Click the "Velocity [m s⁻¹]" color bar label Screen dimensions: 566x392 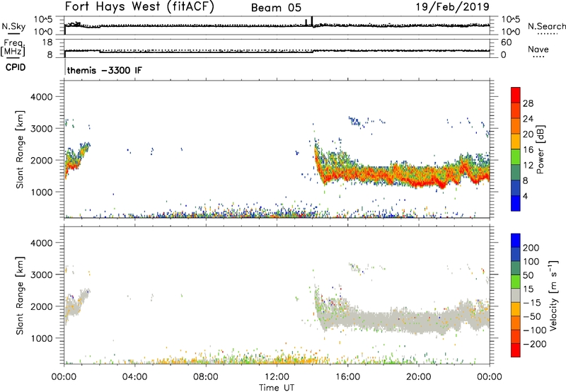[553, 295]
